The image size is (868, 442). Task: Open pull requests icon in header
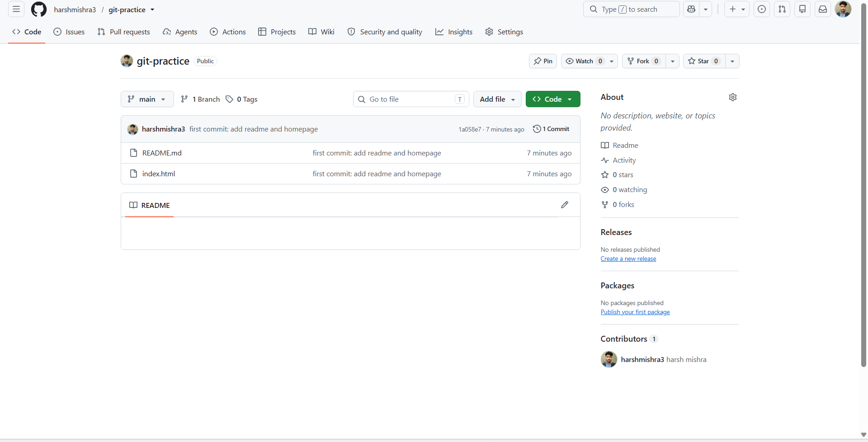coord(782,9)
